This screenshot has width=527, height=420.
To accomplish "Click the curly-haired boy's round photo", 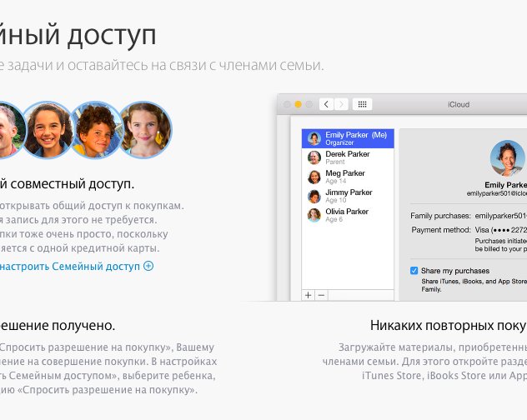I will (97, 130).
